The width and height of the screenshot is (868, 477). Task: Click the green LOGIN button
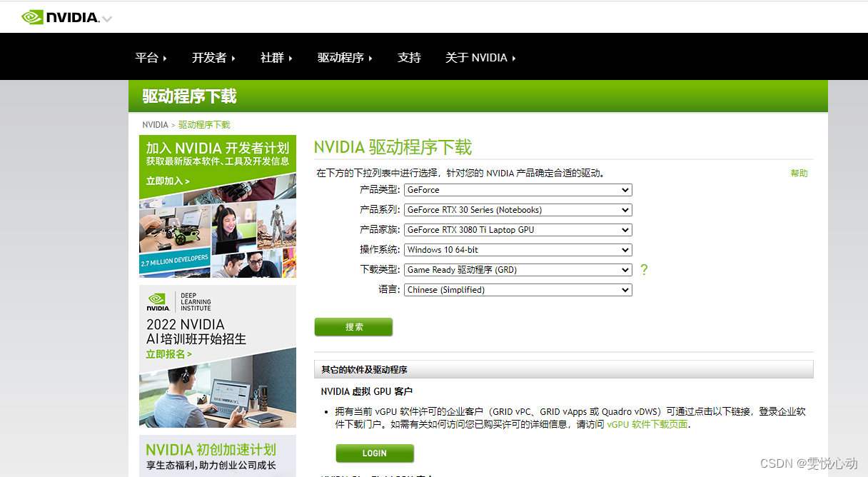pos(375,453)
